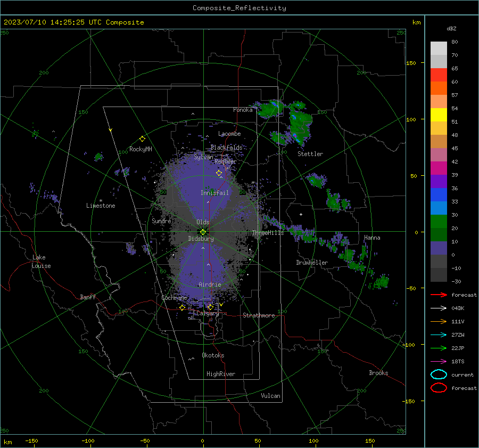The width and height of the screenshot is (479, 448).
Task: Click the green 20 dBZ color swatch
Action: tap(439, 222)
